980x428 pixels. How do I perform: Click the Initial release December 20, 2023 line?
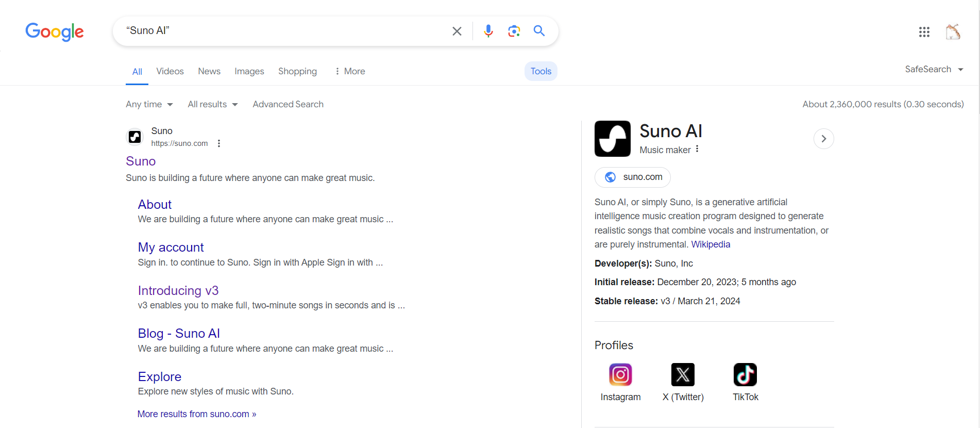(x=695, y=282)
